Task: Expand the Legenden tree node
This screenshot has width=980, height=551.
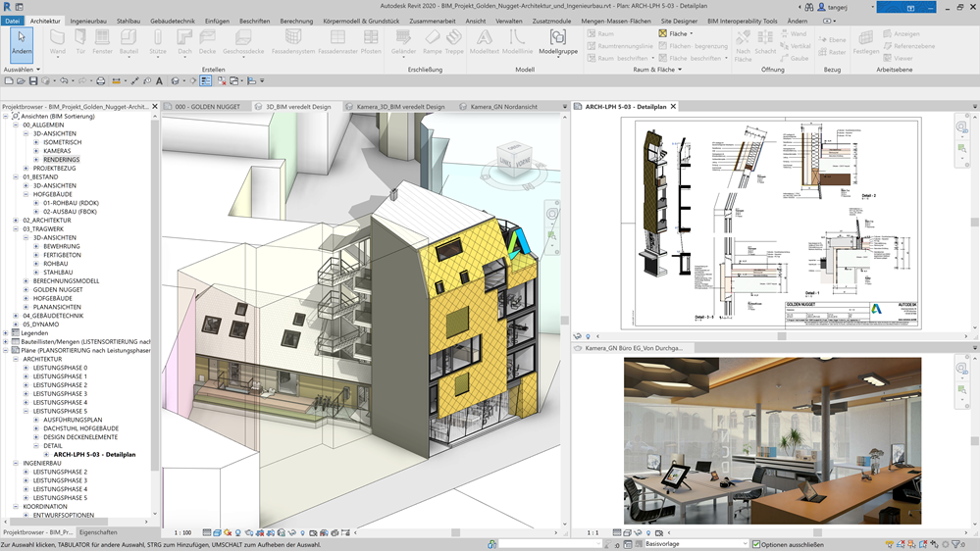Action: tap(6, 333)
